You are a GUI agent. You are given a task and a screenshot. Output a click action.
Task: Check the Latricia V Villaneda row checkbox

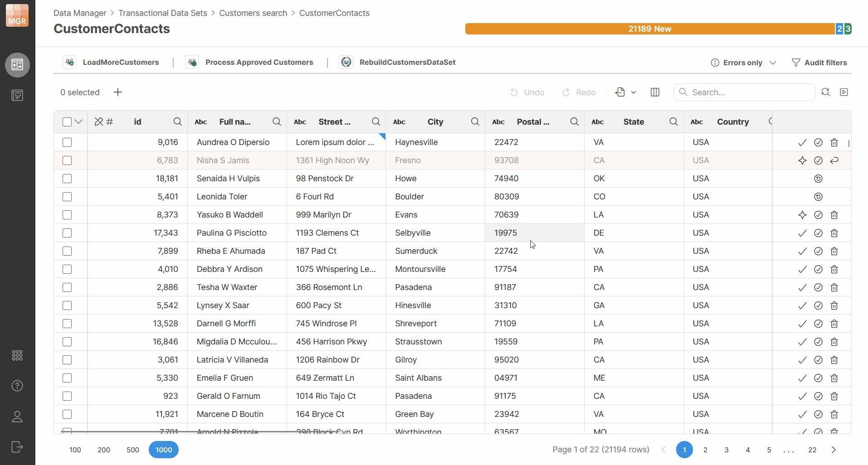coord(67,360)
